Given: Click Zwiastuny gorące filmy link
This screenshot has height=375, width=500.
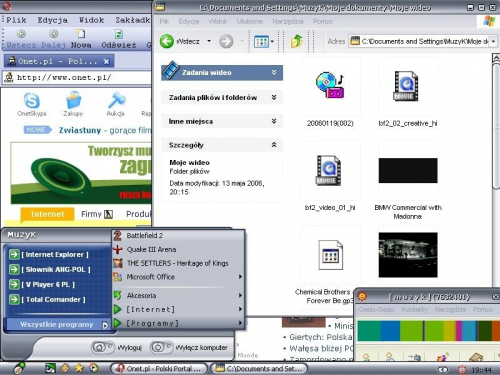Looking at the screenshot, I should coord(105,130).
